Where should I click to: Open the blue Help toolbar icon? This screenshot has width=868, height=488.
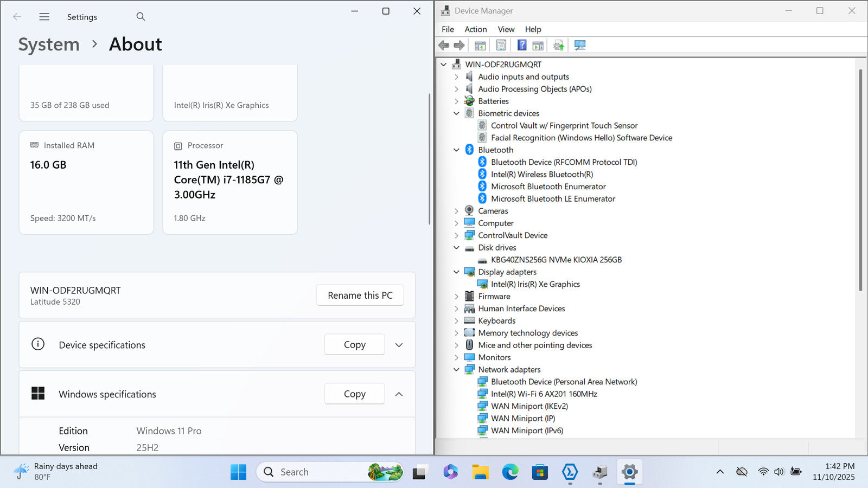[x=521, y=46]
